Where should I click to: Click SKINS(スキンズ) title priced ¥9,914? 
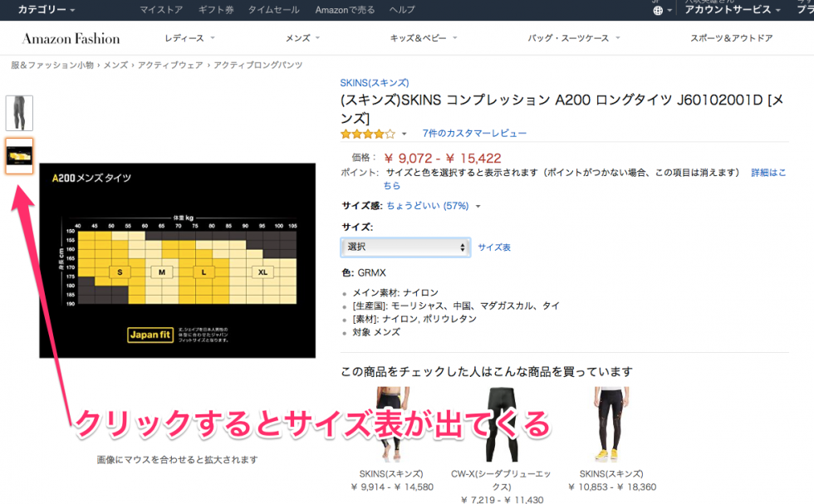tap(391, 474)
